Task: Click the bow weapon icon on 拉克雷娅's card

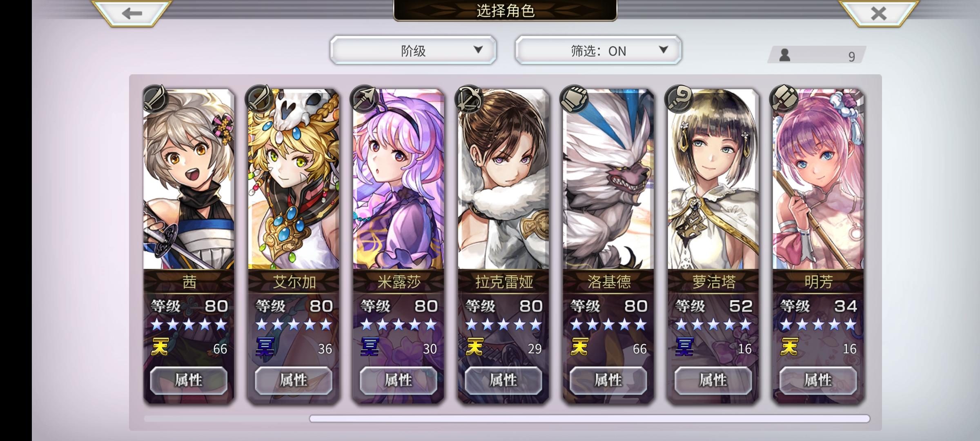Action: coord(470,98)
